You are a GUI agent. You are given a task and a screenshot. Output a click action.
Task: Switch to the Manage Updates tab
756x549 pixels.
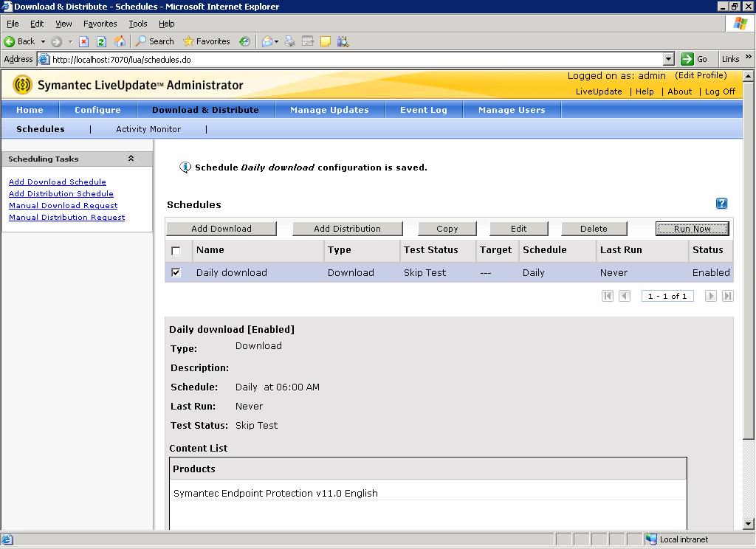pos(329,110)
